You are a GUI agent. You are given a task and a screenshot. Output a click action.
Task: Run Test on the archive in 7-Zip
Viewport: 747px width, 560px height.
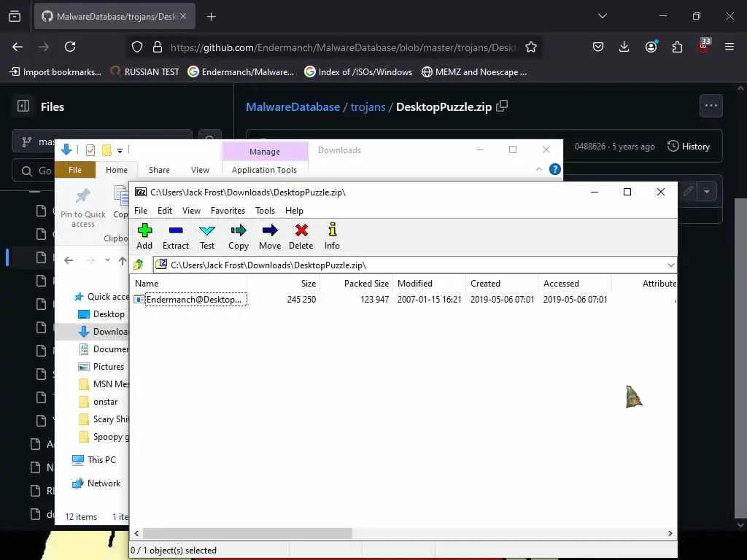(x=206, y=236)
